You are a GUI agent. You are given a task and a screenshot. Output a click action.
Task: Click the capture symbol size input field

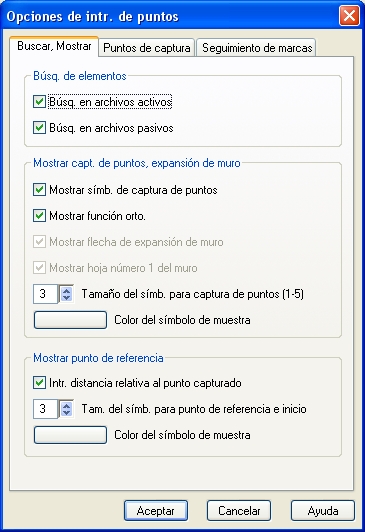(46, 294)
